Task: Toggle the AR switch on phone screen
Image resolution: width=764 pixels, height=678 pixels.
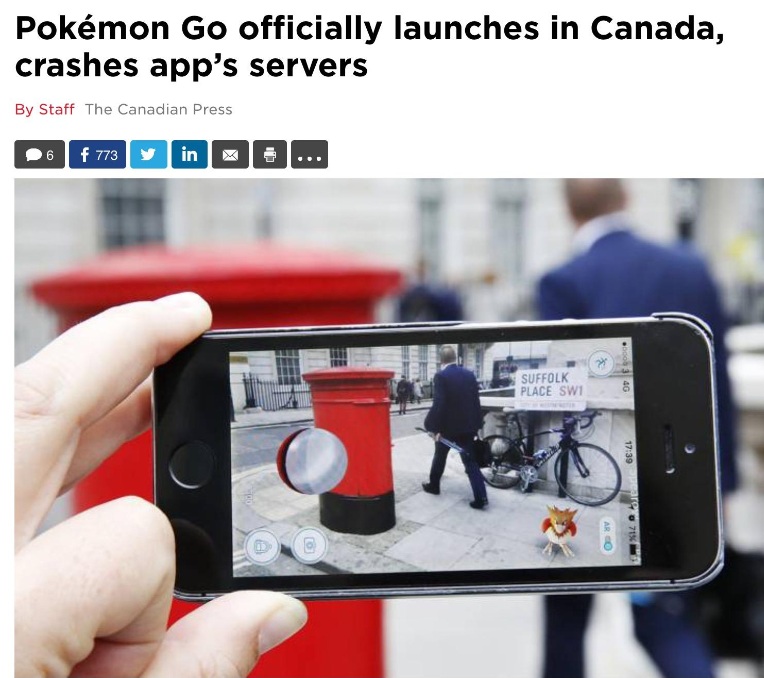Action: [607, 536]
